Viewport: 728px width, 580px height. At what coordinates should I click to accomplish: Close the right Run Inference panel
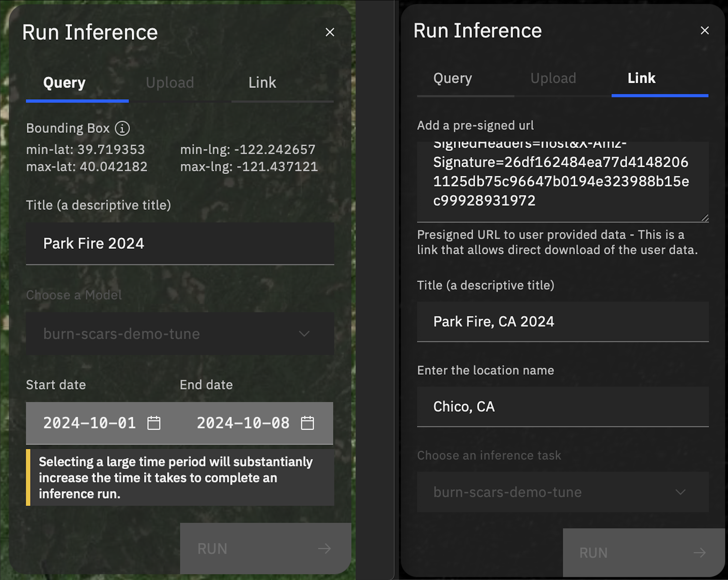[x=705, y=31]
